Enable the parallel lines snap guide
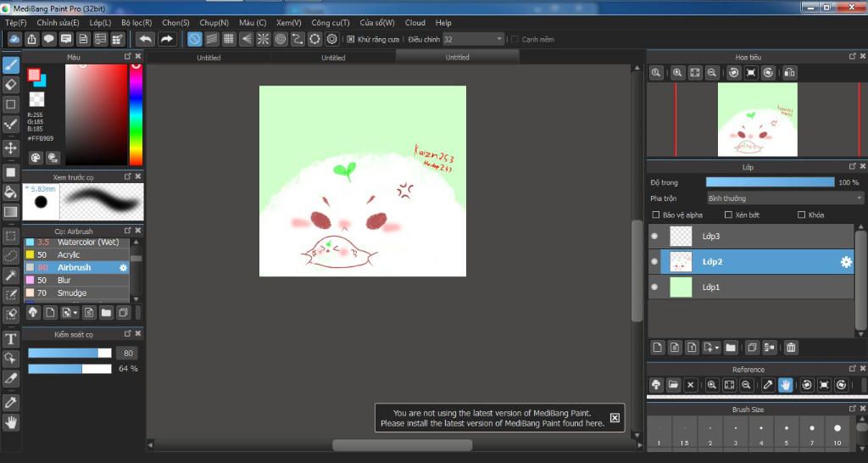Image resolution: width=868 pixels, height=463 pixels. 211,39
